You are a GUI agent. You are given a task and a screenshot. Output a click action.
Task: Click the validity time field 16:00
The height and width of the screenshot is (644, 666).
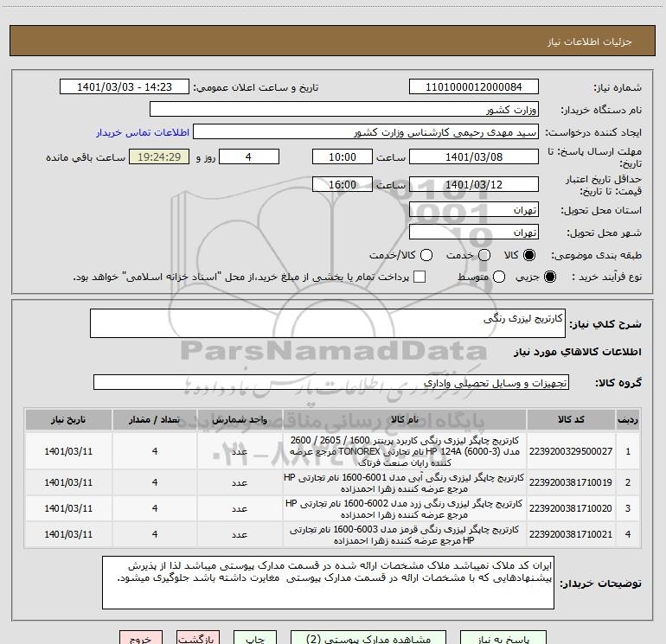click(343, 184)
